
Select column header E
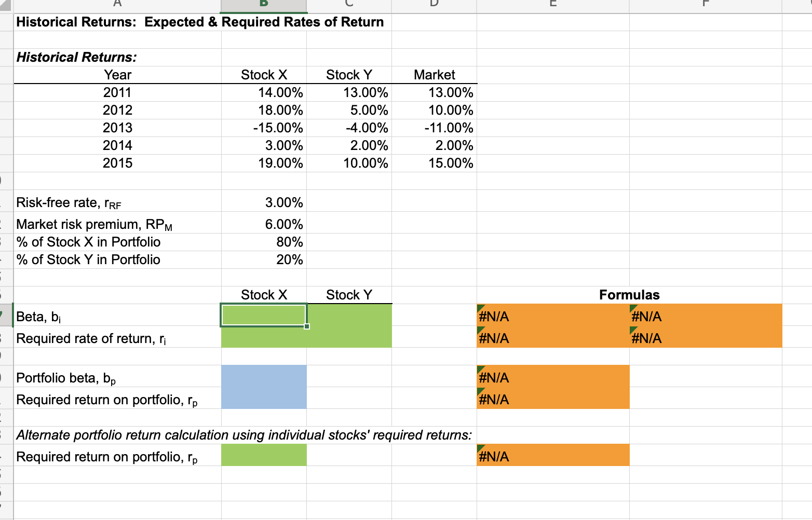pos(552,4)
